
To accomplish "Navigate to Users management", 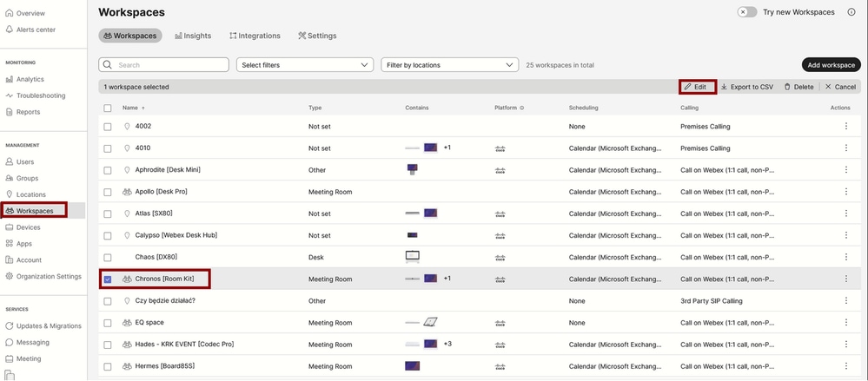I will click(x=20, y=162).
